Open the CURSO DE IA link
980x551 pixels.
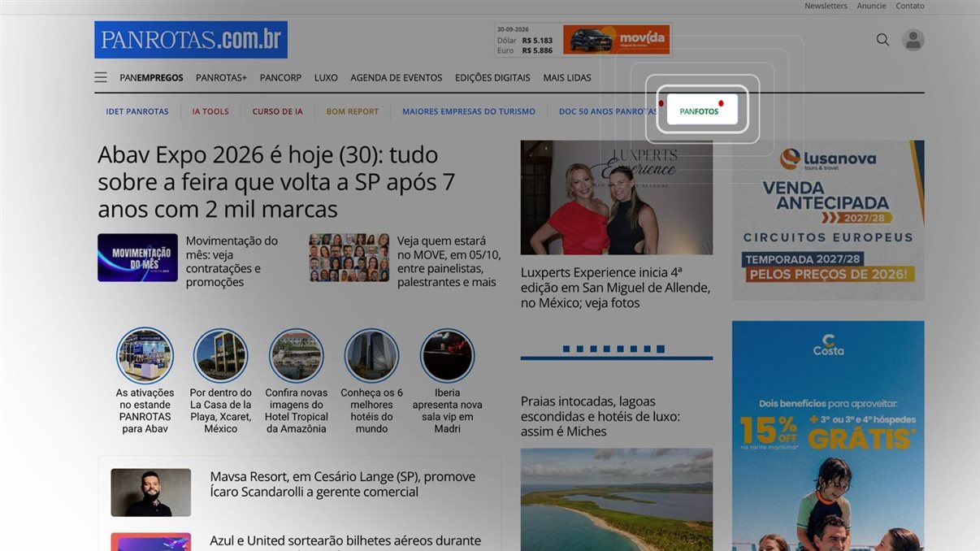click(277, 111)
